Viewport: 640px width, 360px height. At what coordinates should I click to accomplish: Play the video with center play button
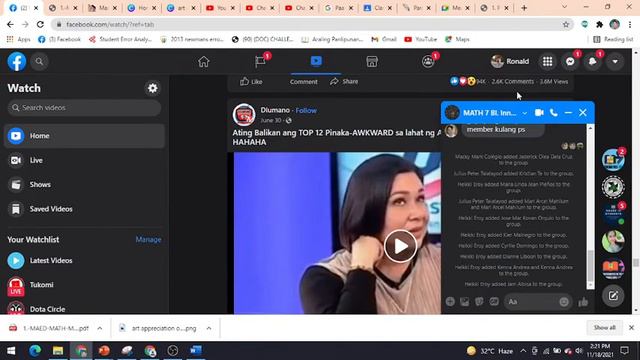[400, 246]
